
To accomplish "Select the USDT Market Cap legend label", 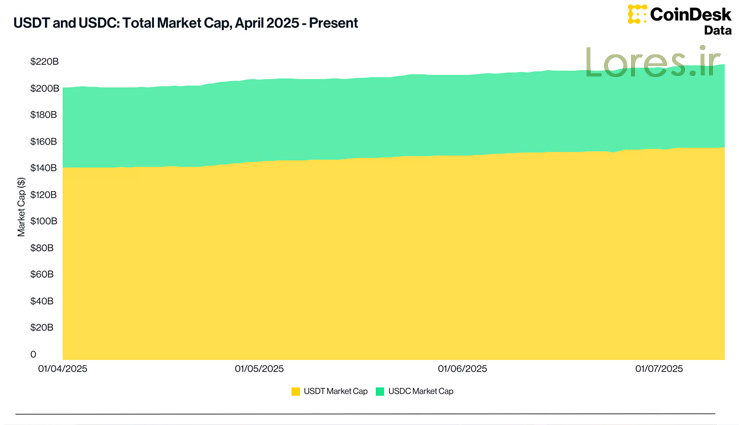I will [x=336, y=391].
